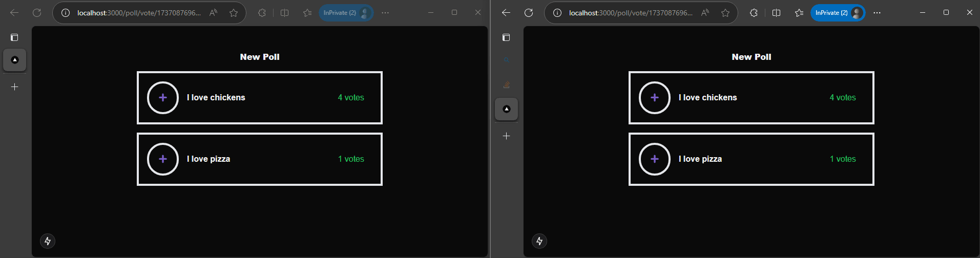This screenshot has width=980, height=258.
Task: Click the InPrivate (2) badge in right window
Action: (838, 13)
